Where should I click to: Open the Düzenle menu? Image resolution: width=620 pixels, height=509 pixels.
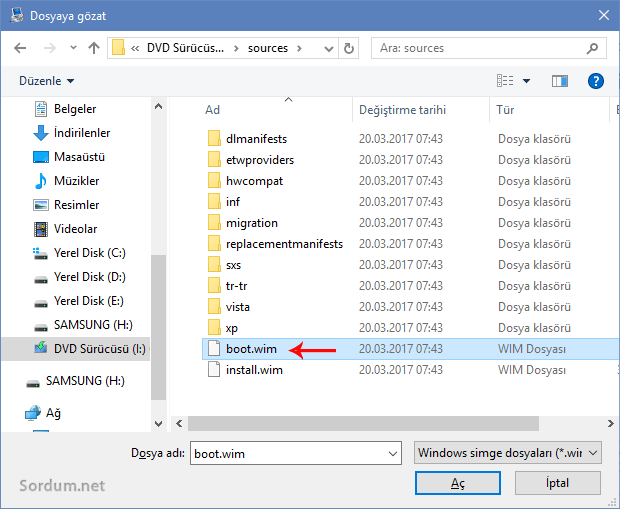pos(47,80)
